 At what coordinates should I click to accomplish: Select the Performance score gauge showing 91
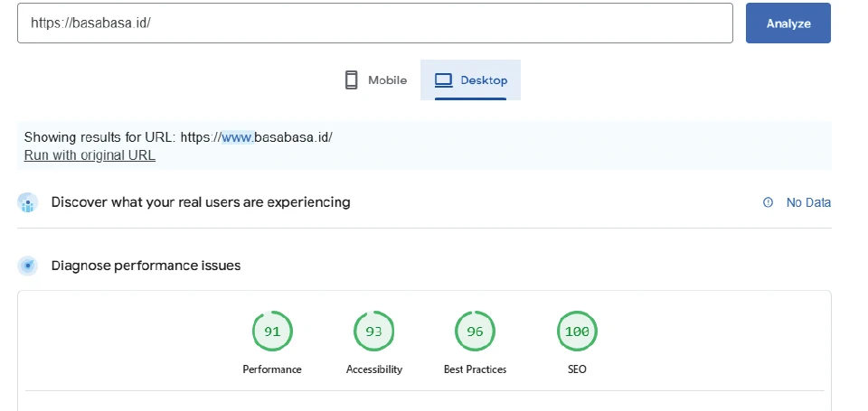click(x=272, y=332)
